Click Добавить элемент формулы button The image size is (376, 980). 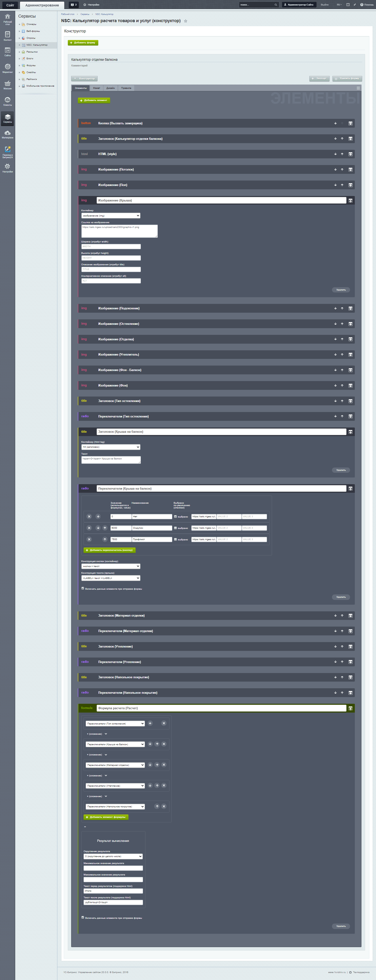(106, 817)
